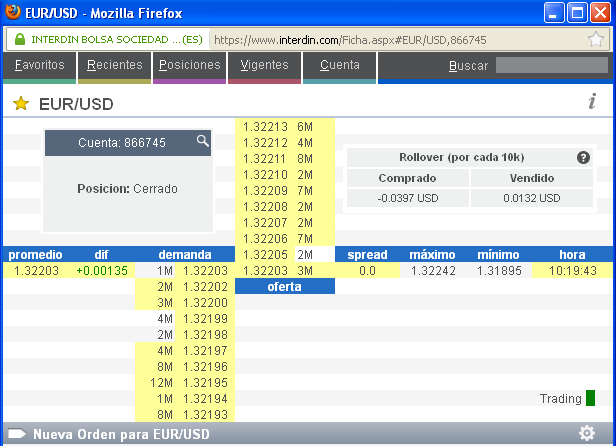Select demand price 1.32195
The width and height of the screenshot is (616, 446).
click(205, 383)
